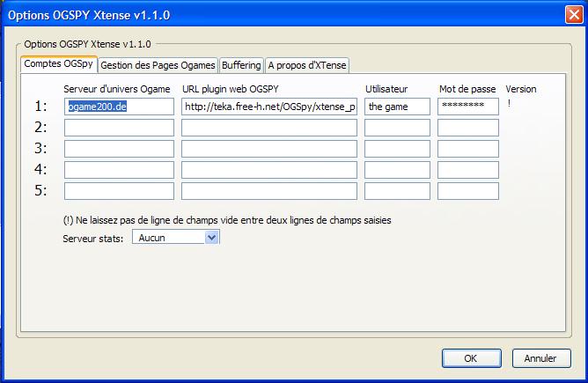
Task: Click the 'Serveur stats:' label
Action: (x=93, y=239)
